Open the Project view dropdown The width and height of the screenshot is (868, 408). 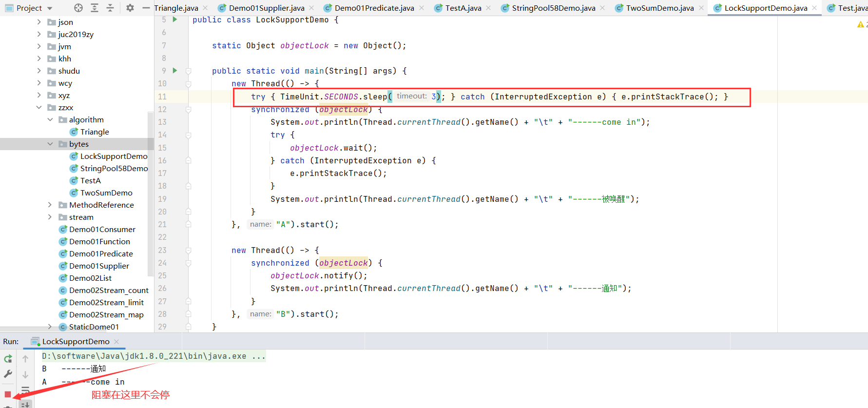point(50,8)
